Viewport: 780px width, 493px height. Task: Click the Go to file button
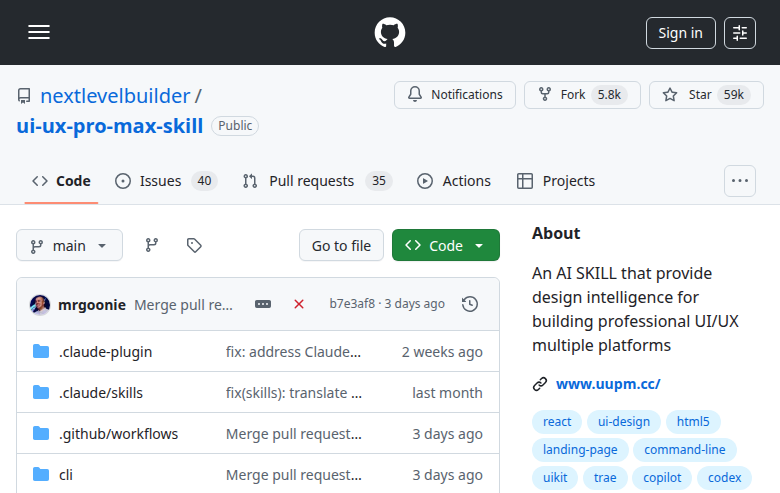coord(341,245)
